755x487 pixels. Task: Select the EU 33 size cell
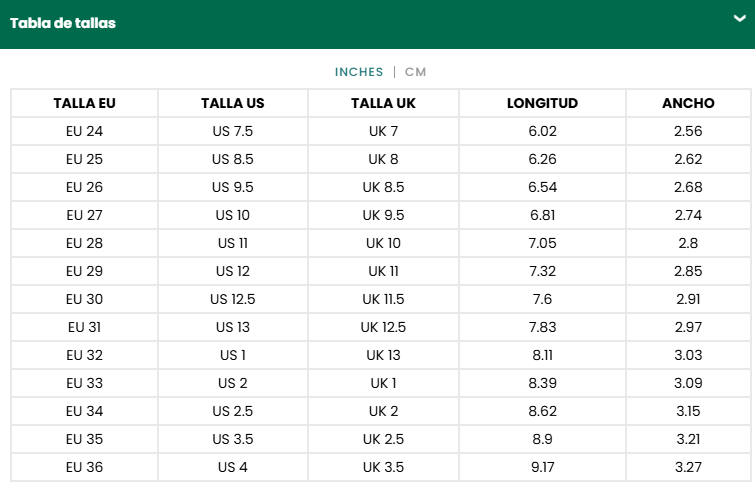[x=85, y=383]
